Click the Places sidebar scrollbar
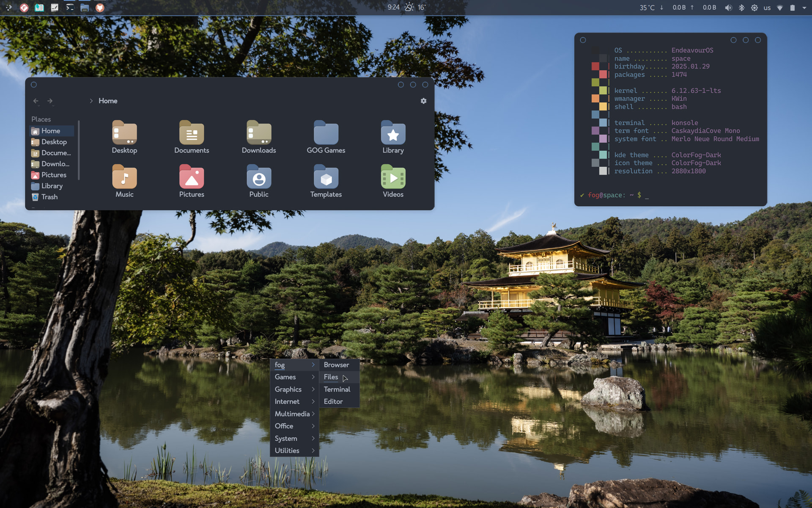 click(x=79, y=150)
